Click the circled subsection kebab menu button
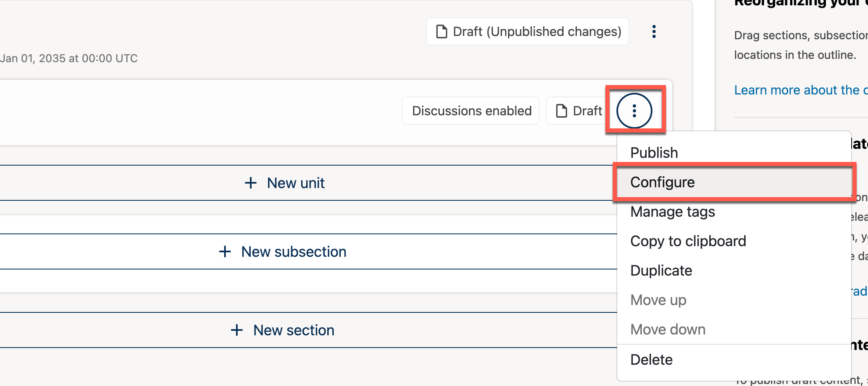The height and width of the screenshot is (386, 868). [x=634, y=111]
